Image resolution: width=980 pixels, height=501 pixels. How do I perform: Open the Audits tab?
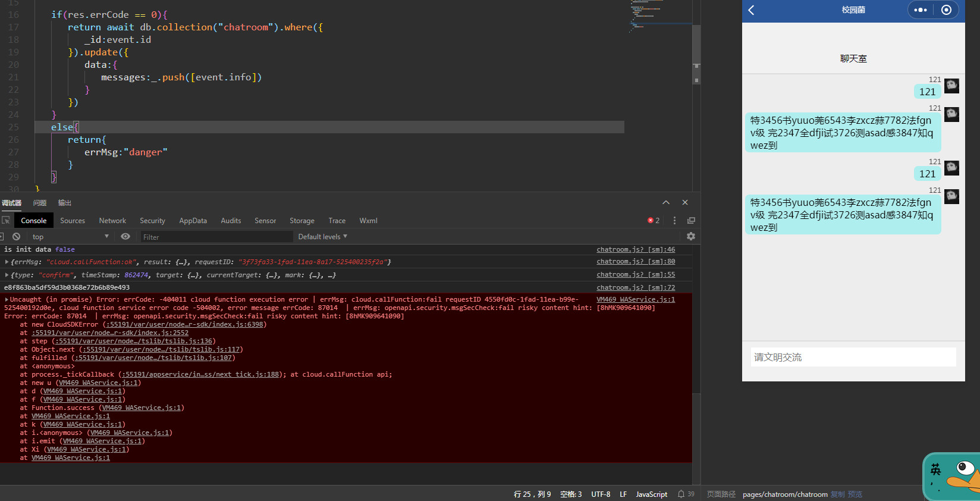[x=231, y=220]
